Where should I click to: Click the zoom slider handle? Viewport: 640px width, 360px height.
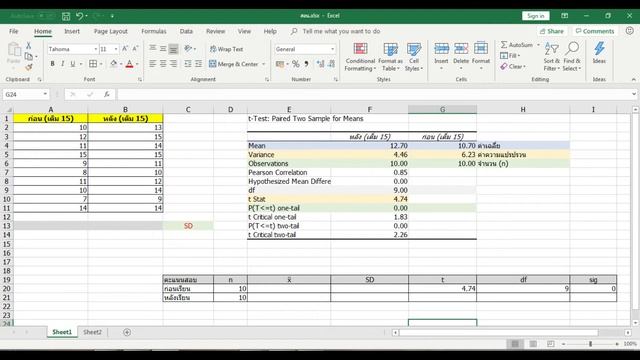[590, 344]
